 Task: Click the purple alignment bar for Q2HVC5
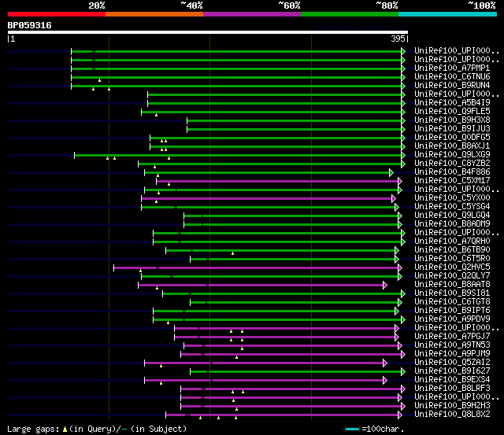(256, 267)
